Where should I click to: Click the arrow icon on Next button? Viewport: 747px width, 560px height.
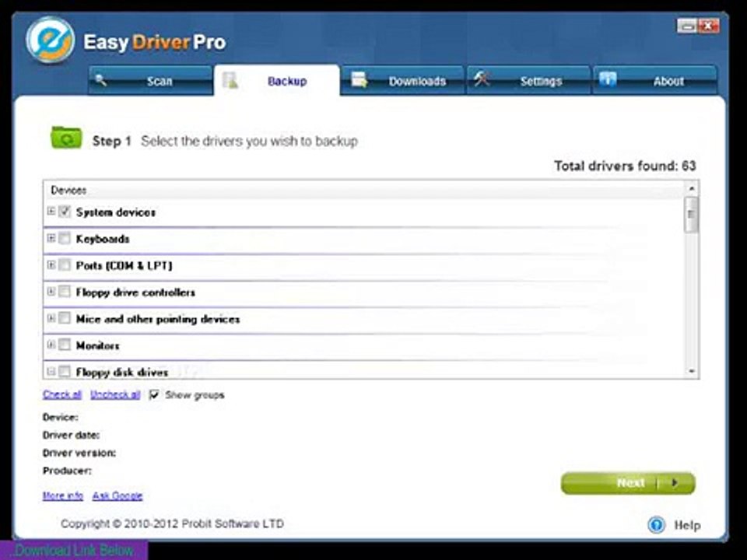tap(674, 482)
